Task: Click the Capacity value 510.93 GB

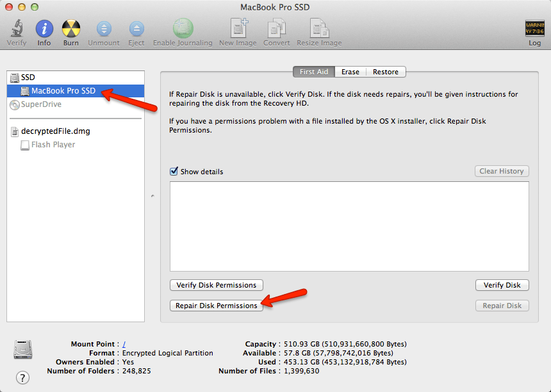Action: [345, 344]
